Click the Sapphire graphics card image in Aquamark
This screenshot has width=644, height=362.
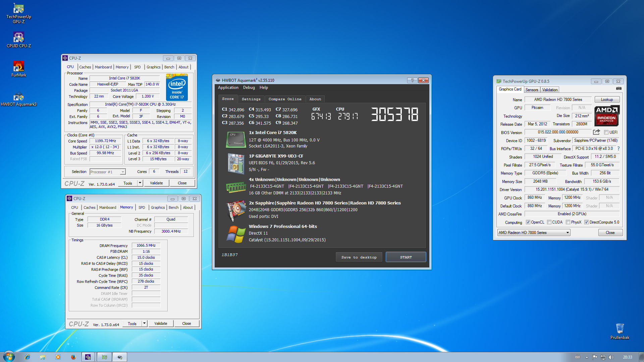pos(236,210)
